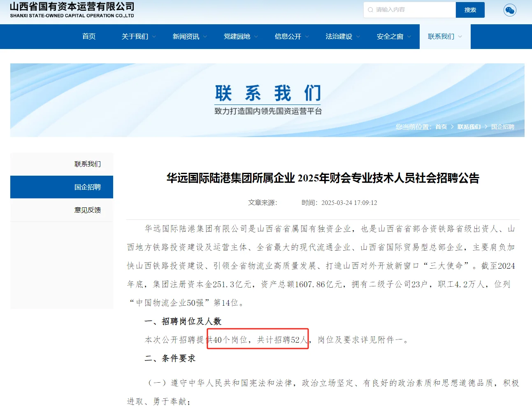The height and width of the screenshot is (409, 532).
Task: Expand the chevron next to 关于我们
Action: [154, 37]
